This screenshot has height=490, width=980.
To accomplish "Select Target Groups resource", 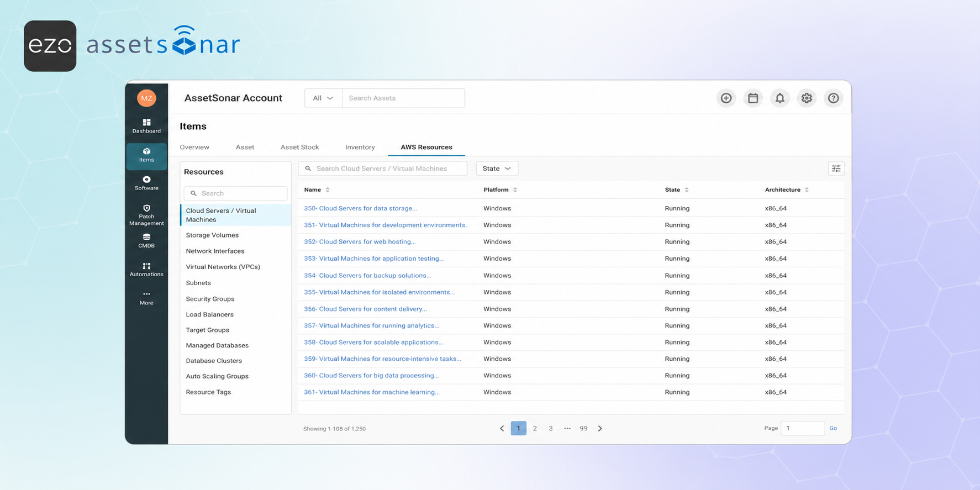I will click(x=207, y=330).
